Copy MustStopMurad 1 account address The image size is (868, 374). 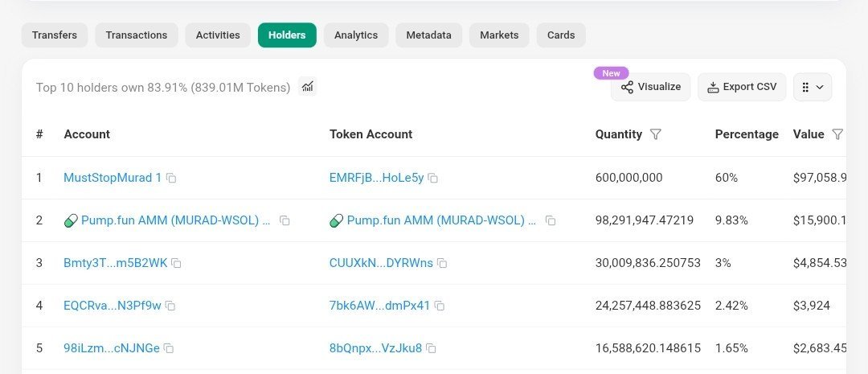[x=172, y=179]
